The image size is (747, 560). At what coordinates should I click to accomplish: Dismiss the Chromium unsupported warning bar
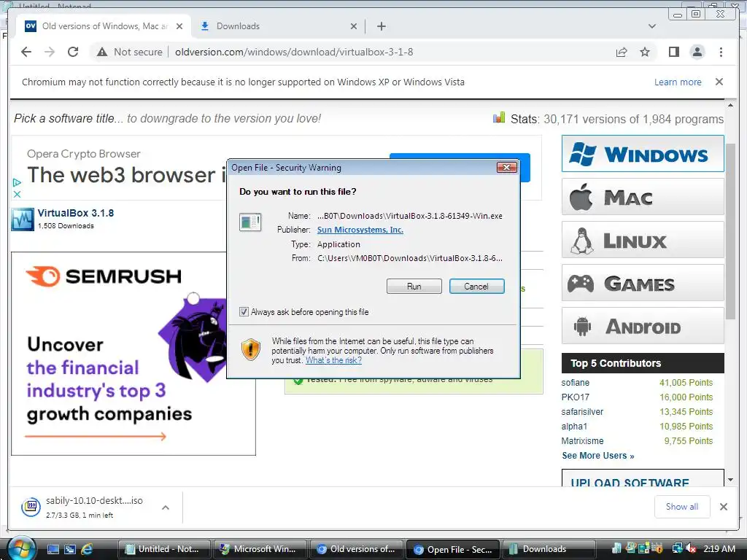pos(719,82)
